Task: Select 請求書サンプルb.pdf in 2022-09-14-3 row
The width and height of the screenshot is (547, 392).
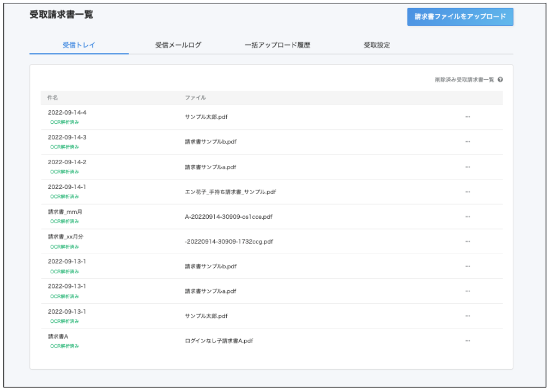Action: 210,142
